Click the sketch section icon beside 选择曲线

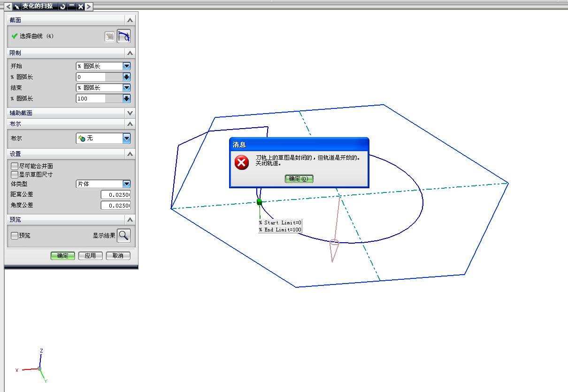click(x=110, y=37)
